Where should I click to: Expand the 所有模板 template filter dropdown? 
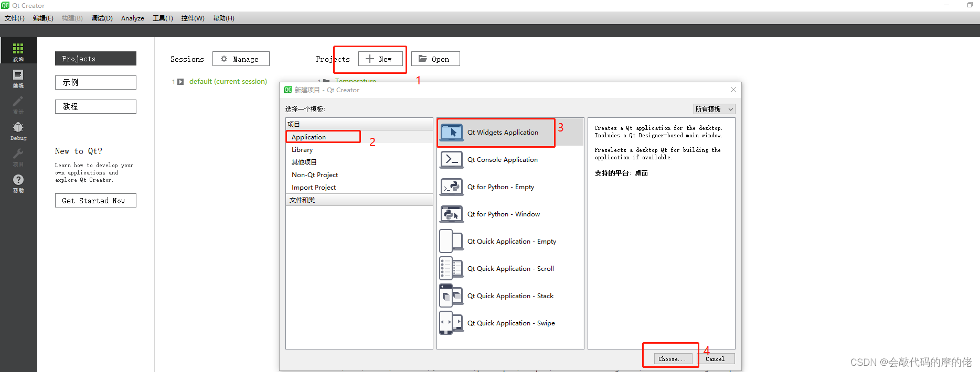(x=714, y=109)
